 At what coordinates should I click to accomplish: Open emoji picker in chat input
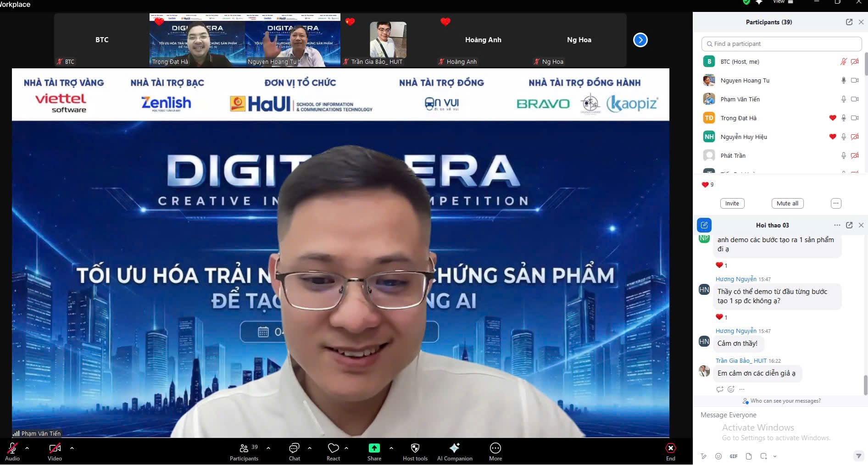(718, 456)
